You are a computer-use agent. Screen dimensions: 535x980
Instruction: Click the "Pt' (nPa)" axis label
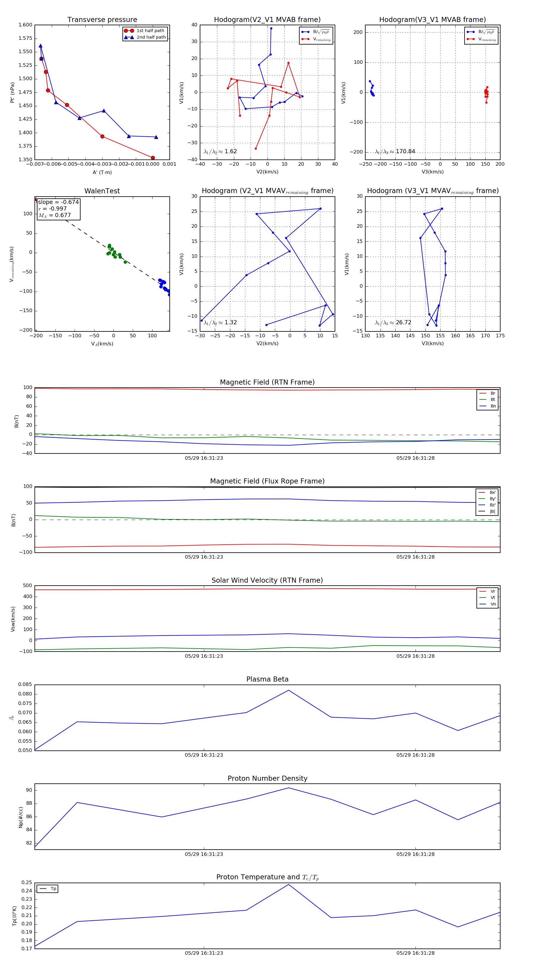point(12,92)
